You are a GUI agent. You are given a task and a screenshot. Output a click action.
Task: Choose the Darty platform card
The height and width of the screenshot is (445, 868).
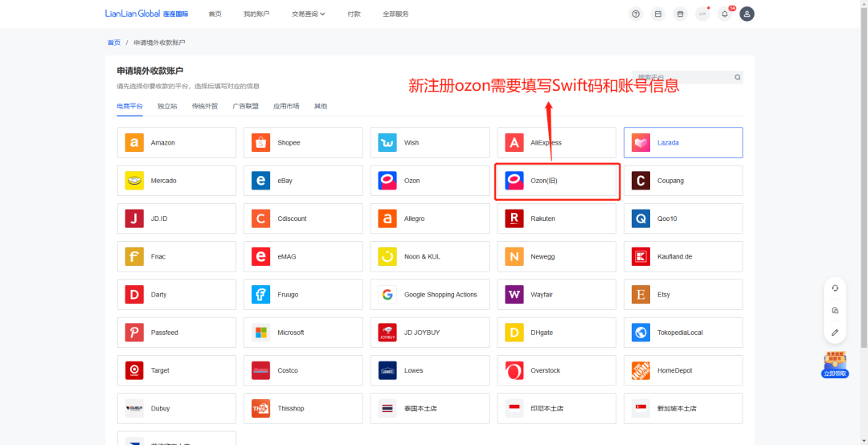click(177, 295)
